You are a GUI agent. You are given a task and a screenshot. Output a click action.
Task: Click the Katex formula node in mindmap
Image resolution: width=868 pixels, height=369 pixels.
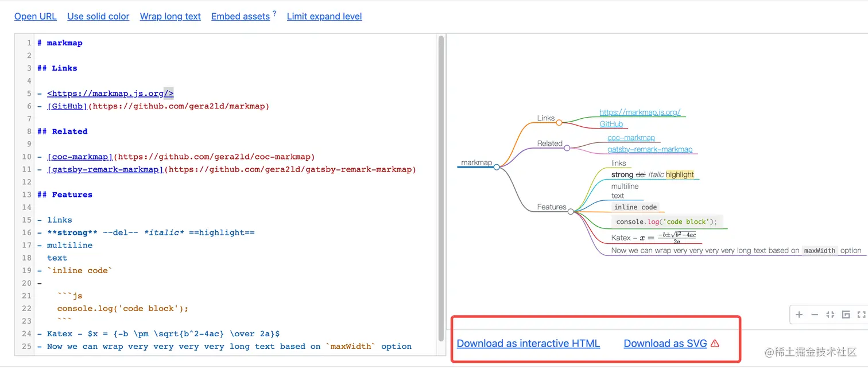(x=654, y=237)
